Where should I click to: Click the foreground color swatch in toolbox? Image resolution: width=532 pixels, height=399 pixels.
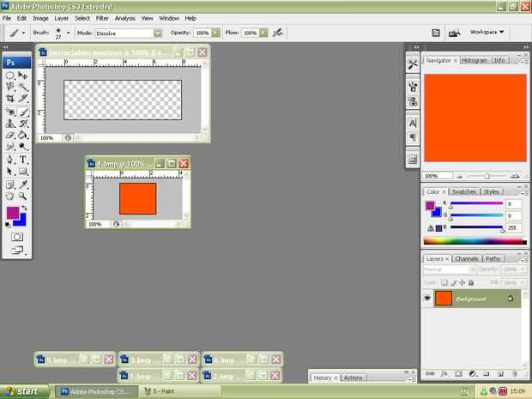pyautogui.click(x=13, y=213)
